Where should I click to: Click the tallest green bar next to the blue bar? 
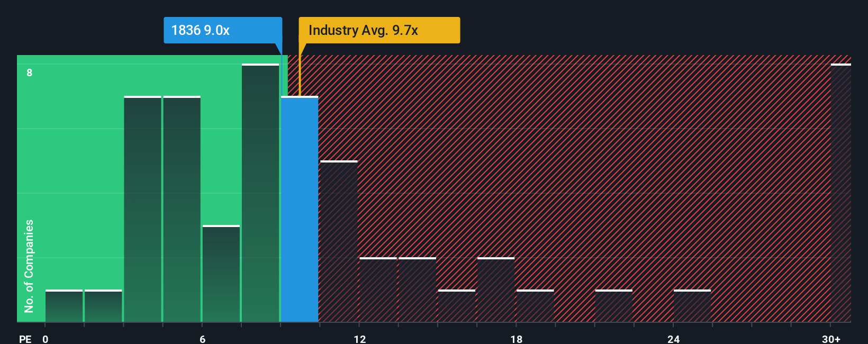260,193
